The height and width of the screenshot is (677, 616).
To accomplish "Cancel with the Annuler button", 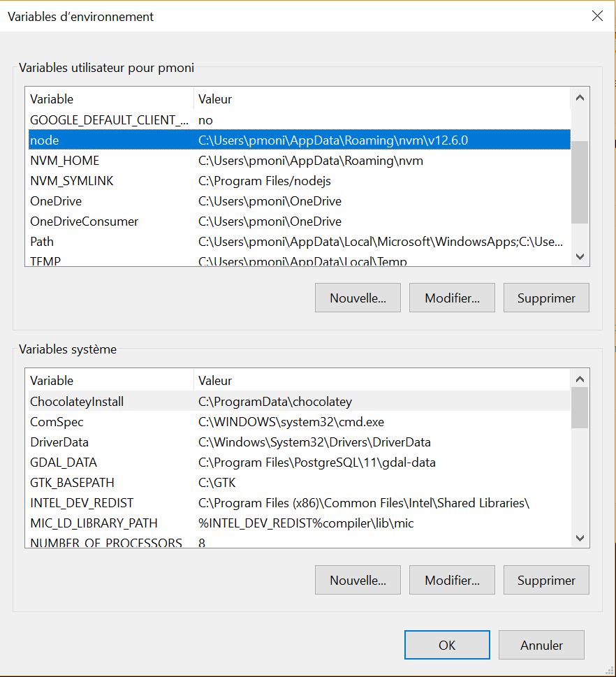I will pos(541,645).
